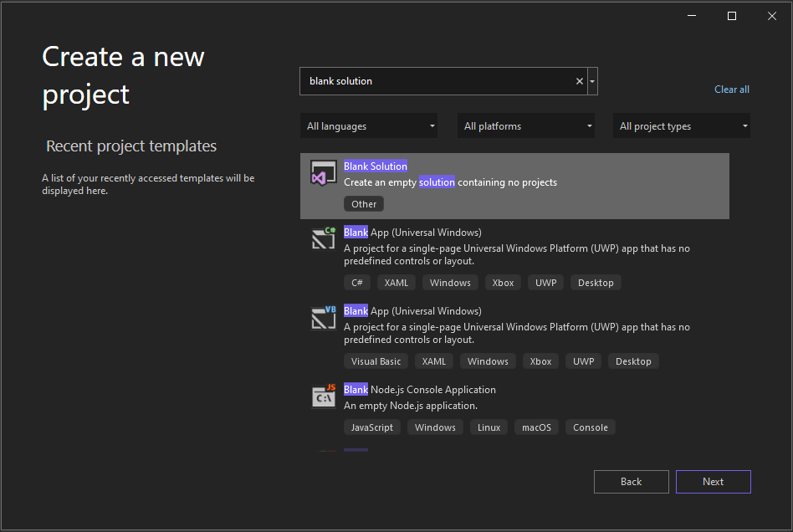Click inside the blank solution search field
This screenshot has width=793, height=532.
435,80
